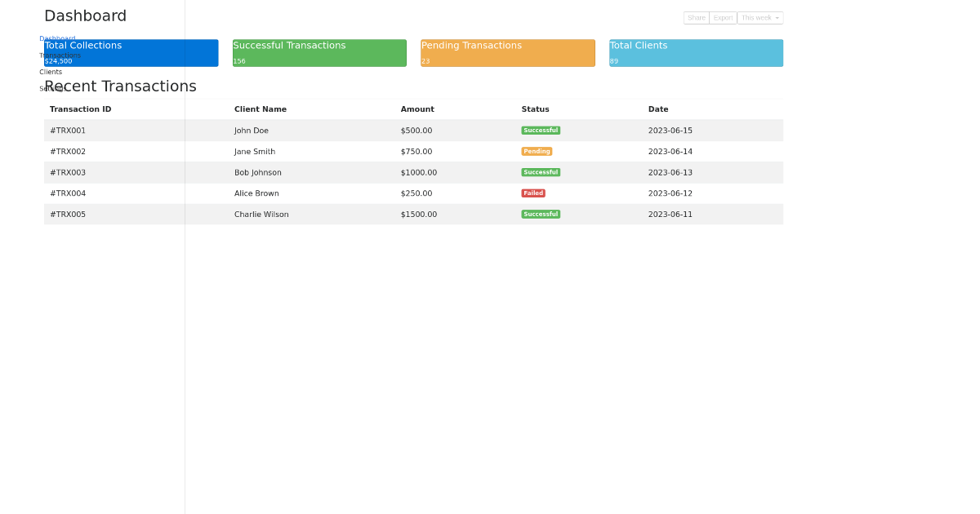The width and height of the screenshot is (980, 514).
Task: Open the Clients sidebar section
Action: click(x=50, y=72)
